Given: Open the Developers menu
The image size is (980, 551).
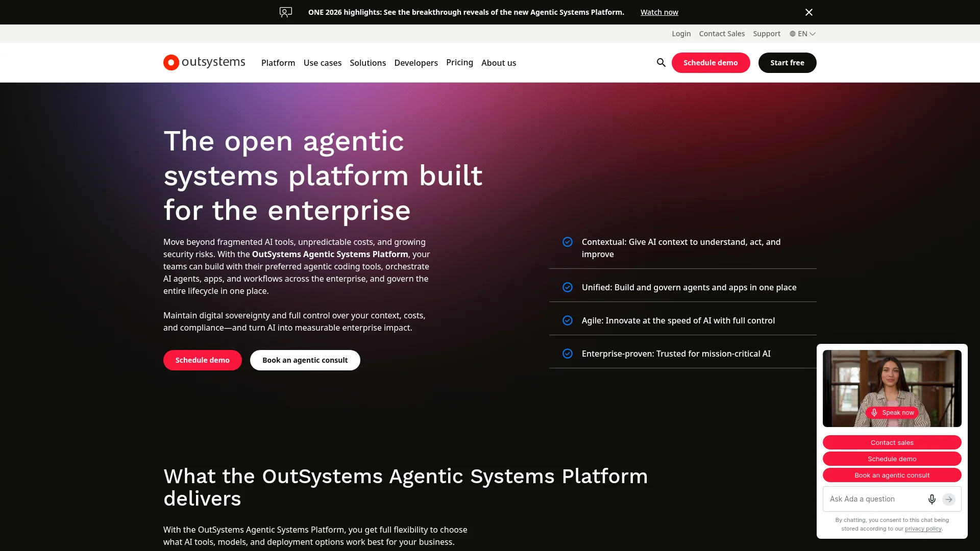Looking at the screenshot, I should pos(416,63).
